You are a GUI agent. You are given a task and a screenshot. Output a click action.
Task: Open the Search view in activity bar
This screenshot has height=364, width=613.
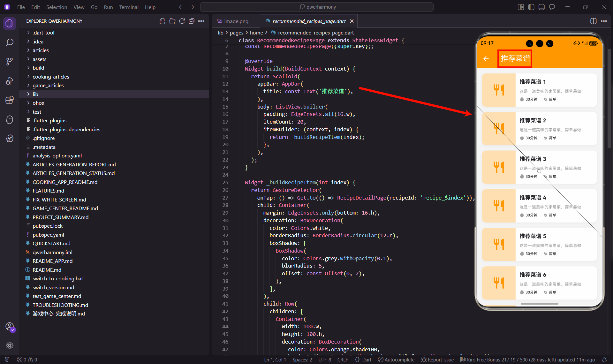pyautogui.click(x=10, y=42)
